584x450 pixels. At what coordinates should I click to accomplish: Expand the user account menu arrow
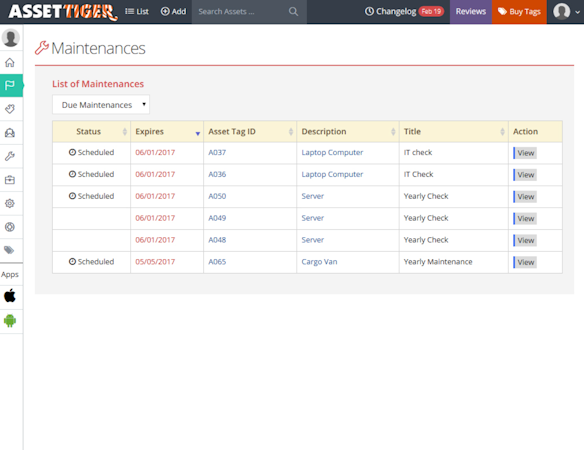point(577,12)
